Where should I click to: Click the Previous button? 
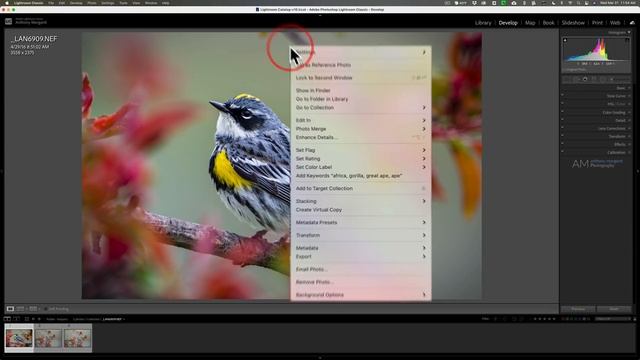(x=578, y=309)
